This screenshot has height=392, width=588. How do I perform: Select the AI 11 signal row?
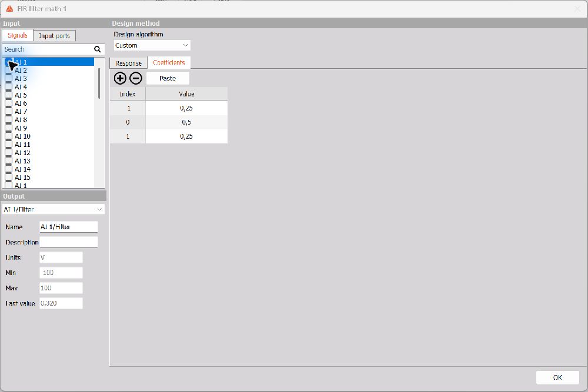pyautogui.click(x=49, y=145)
